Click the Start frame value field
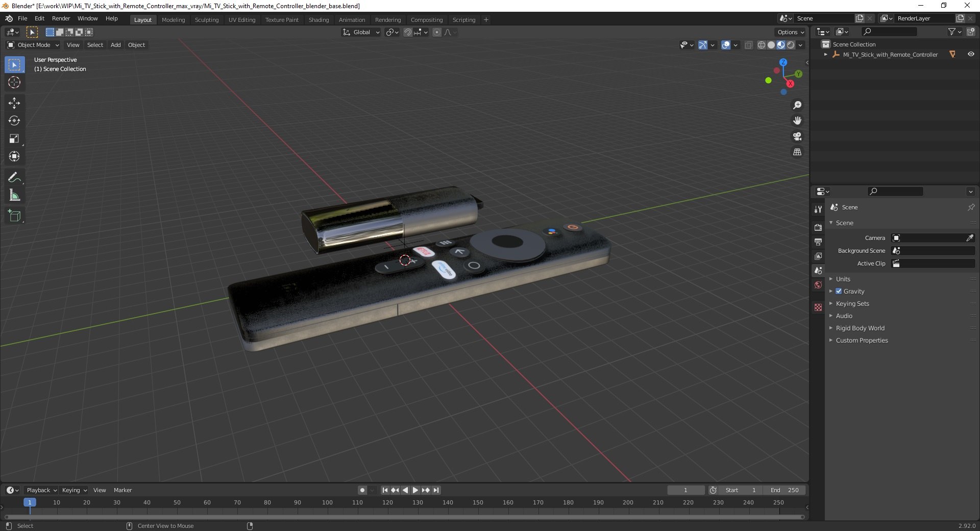Screen dimensions: 980x531 point(741,490)
